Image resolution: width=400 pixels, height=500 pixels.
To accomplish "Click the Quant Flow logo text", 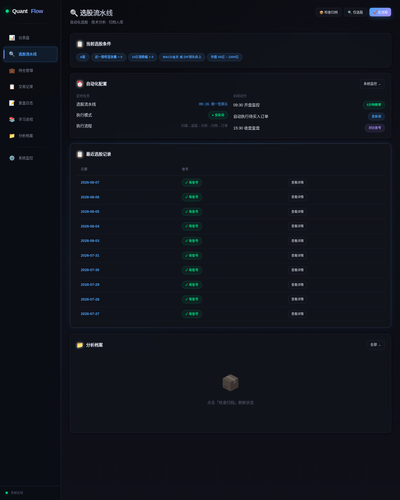I will [28, 11].
